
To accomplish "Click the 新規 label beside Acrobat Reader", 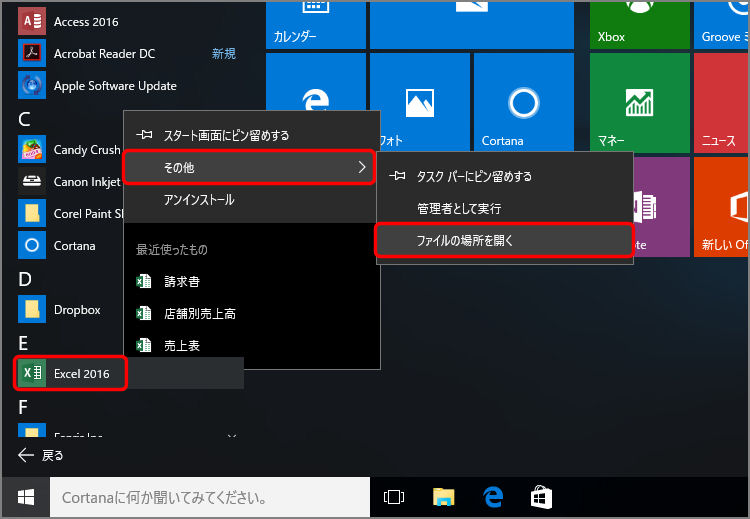I will (224, 54).
